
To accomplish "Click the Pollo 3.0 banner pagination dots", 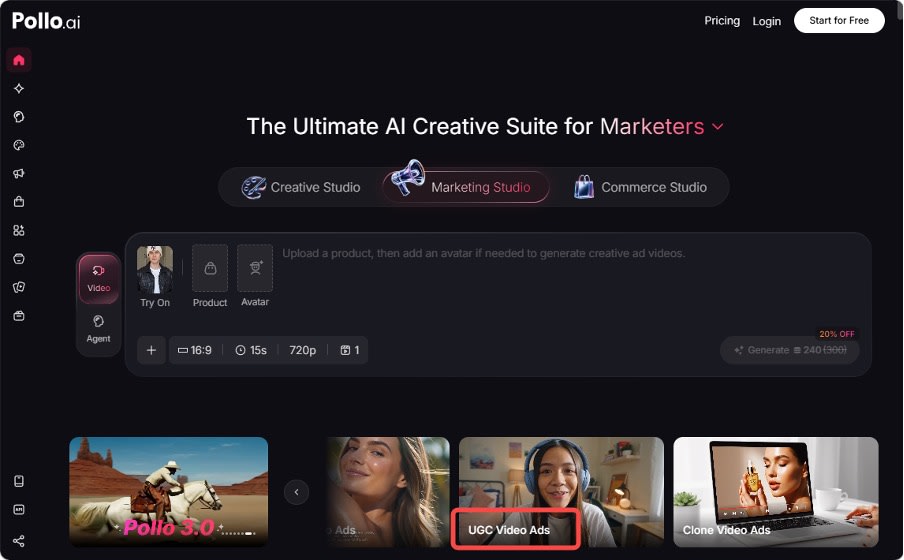I will [239, 533].
